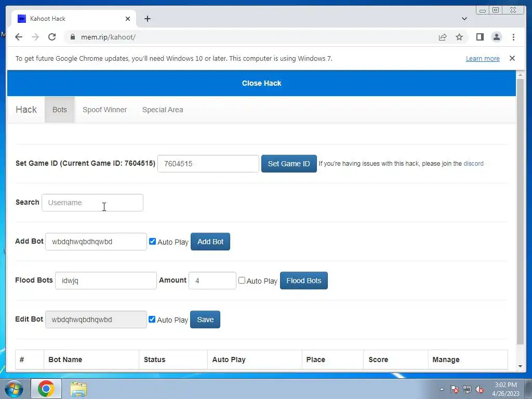Image resolution: width=532 pixels, height=399 pixels.
Task: Dismiss the Chrome update notice
Action: tap(512, 58)
